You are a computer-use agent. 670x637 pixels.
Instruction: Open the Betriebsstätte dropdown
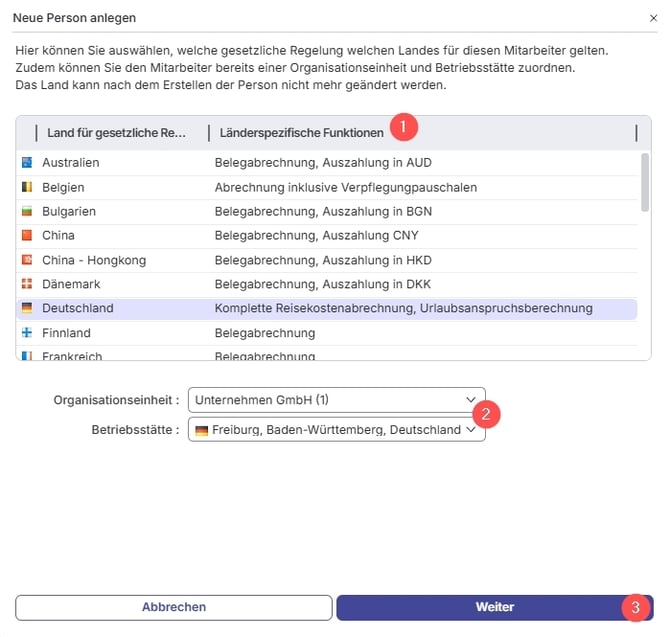335,430
